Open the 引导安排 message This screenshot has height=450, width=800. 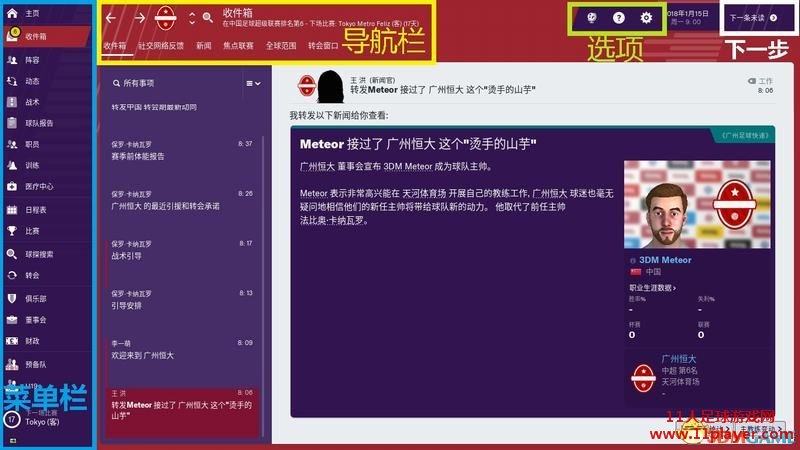coord(182,300)
